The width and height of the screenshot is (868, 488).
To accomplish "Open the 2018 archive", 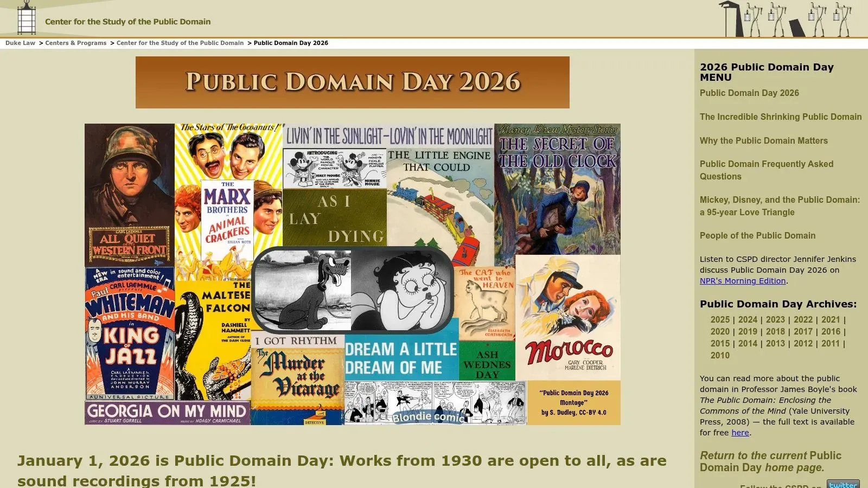I will click(775, 331).
